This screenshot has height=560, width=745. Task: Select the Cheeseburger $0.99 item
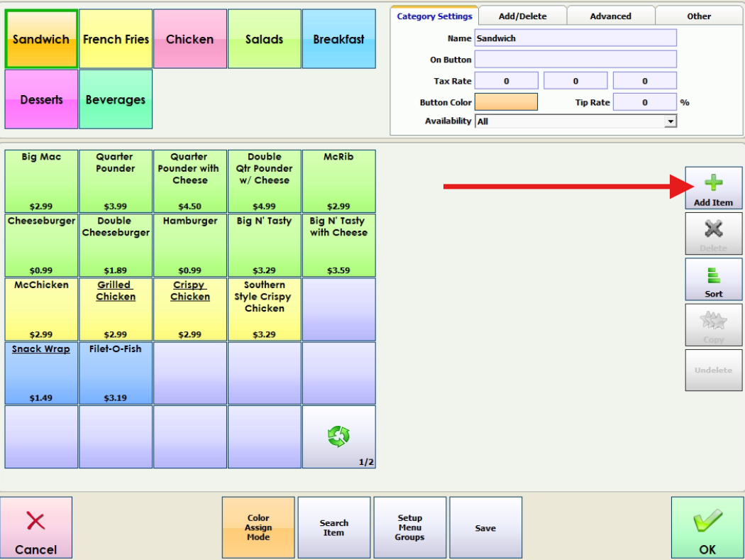tap(41, 246)
